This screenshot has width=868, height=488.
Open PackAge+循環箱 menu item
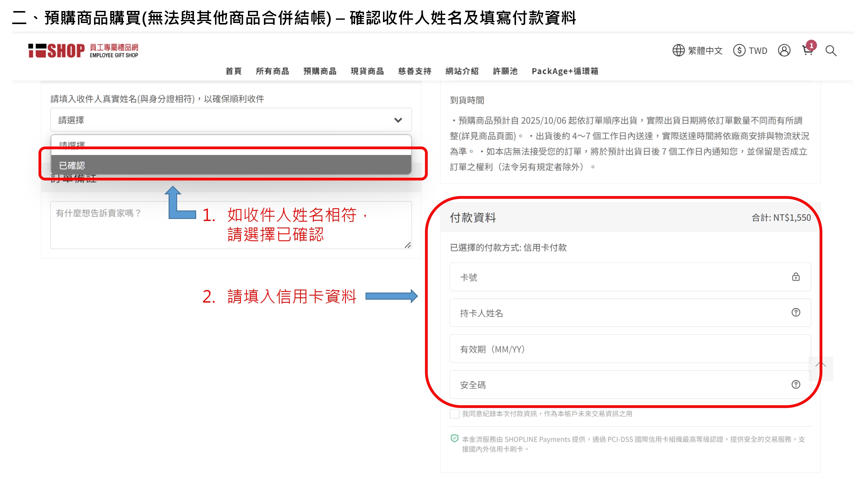click(565, 71)
